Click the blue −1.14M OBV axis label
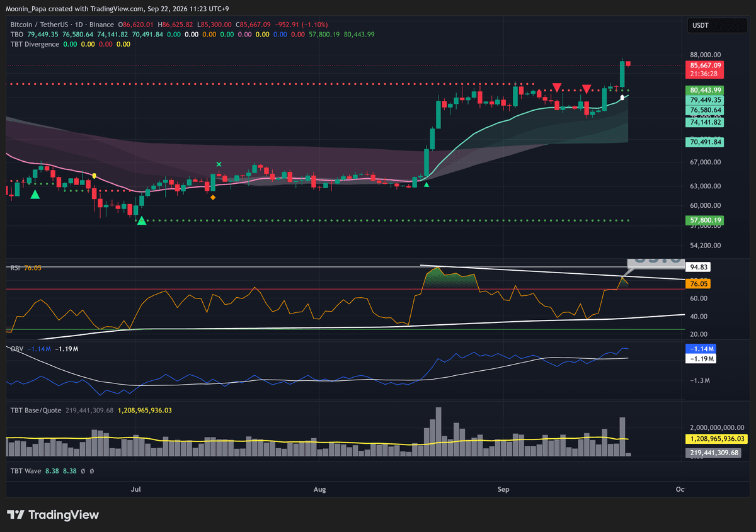The image size is (756, 532). 702,349
